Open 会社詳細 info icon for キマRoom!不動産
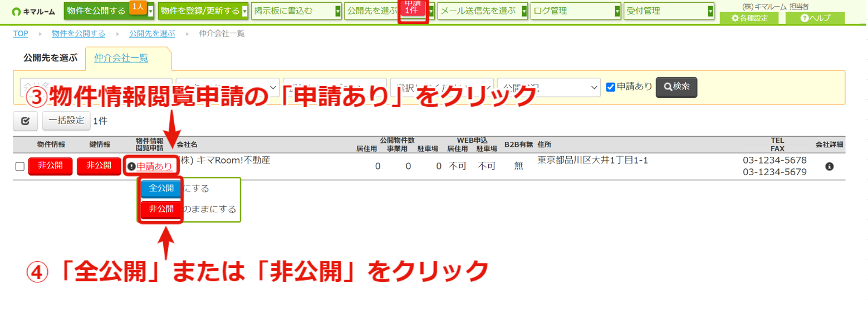This screenshot has width=868, height=318. [829, 166]
